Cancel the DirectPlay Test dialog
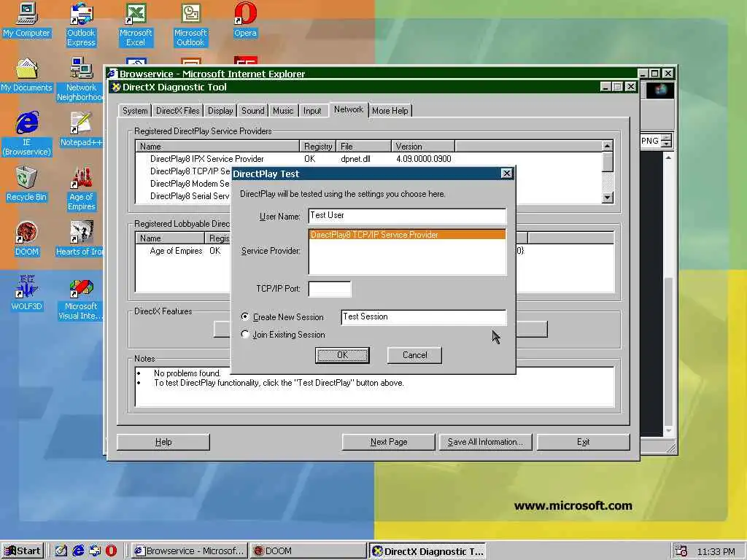 coord(414,355)
